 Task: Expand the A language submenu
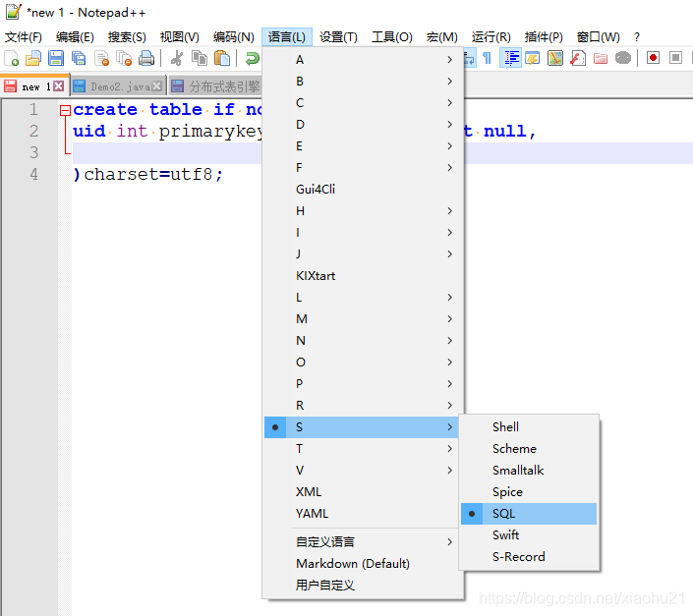(363, 60)
